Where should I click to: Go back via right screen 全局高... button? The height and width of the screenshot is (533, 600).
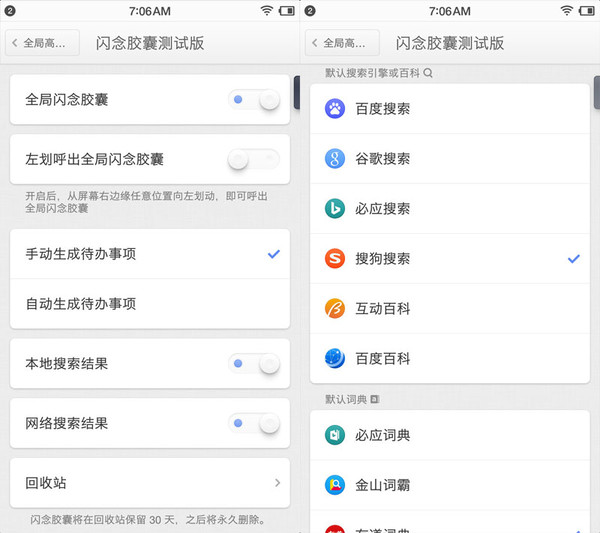click(342, 43)
